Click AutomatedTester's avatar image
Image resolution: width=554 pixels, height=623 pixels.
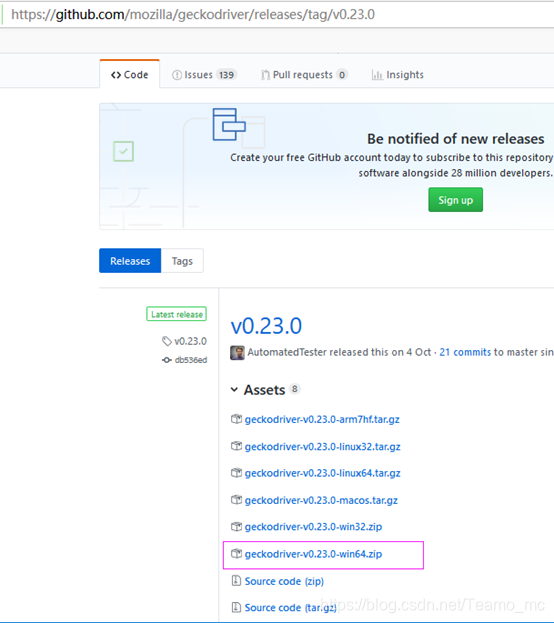[237, 352]
